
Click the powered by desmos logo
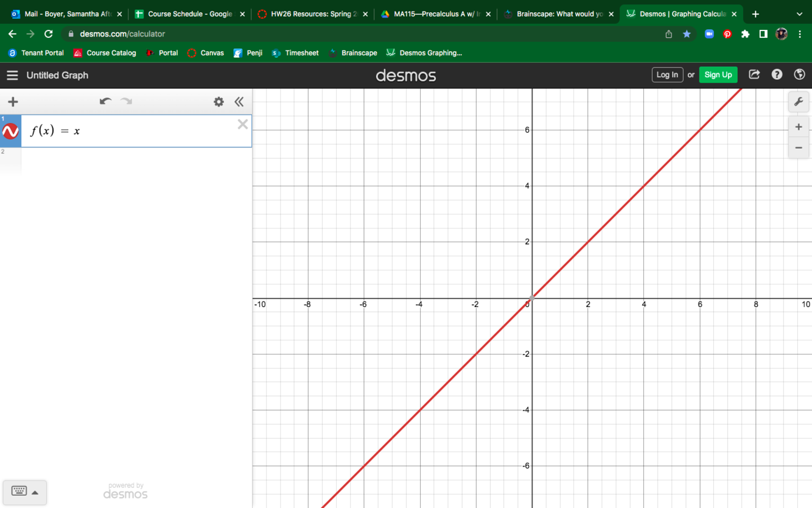[125, 491]
